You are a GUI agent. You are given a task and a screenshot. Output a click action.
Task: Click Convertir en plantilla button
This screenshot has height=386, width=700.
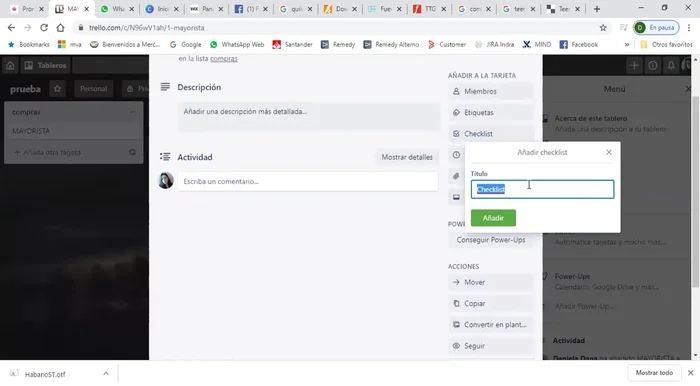click(x=490, y=325)
